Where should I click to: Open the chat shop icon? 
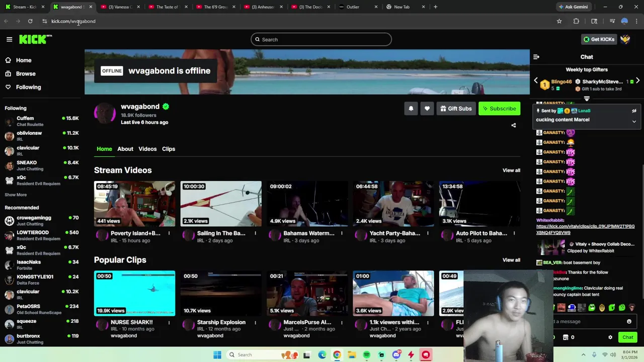click(x=566, y=337)
